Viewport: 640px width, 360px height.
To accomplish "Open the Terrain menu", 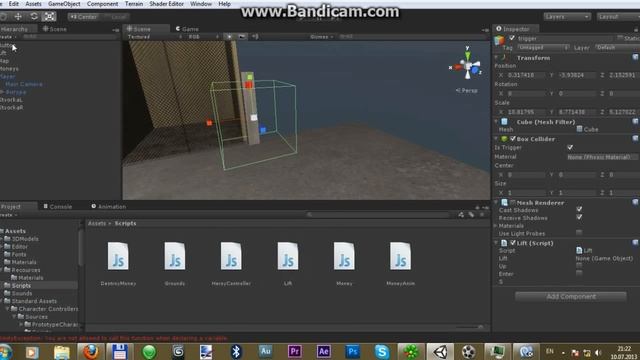I will tap(134, 4).
